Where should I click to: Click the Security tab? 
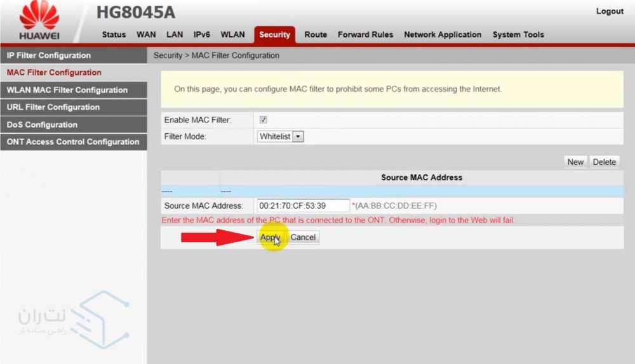[x=274, y=35]
